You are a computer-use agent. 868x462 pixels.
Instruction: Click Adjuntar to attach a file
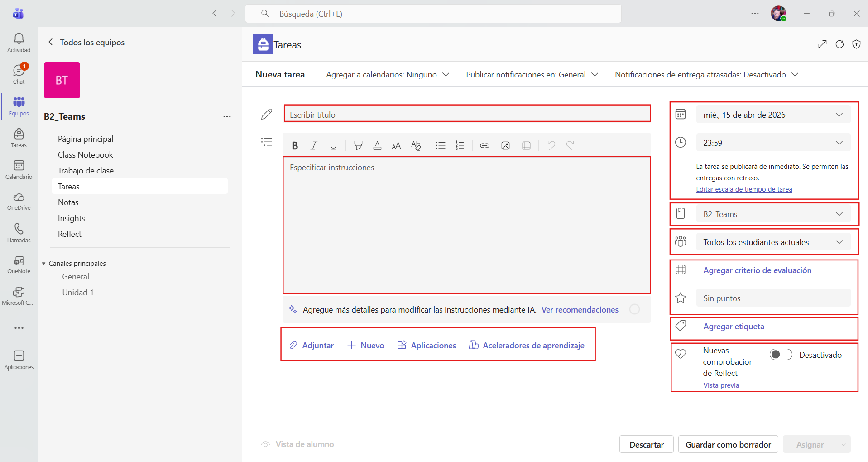coord(312,345)
